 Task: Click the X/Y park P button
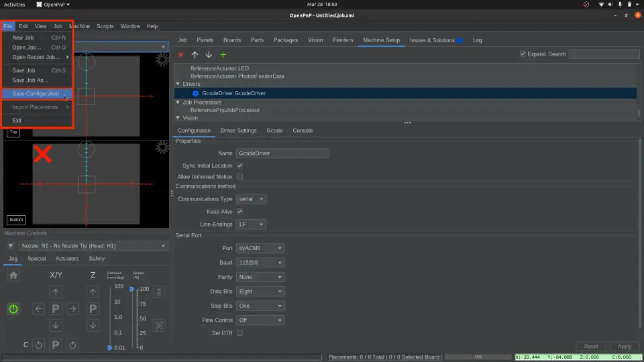pos(56,308)
